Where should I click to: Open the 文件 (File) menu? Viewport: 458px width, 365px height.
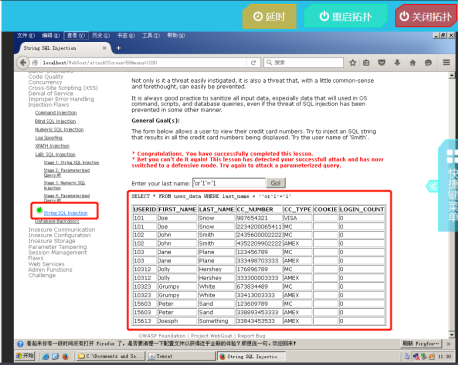pyautogui.click(x=26, y=35)
